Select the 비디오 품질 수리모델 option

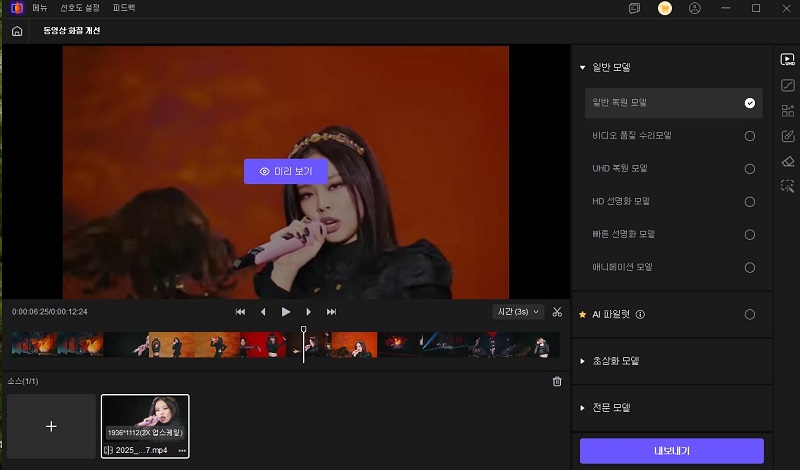(x=673, y=136)
